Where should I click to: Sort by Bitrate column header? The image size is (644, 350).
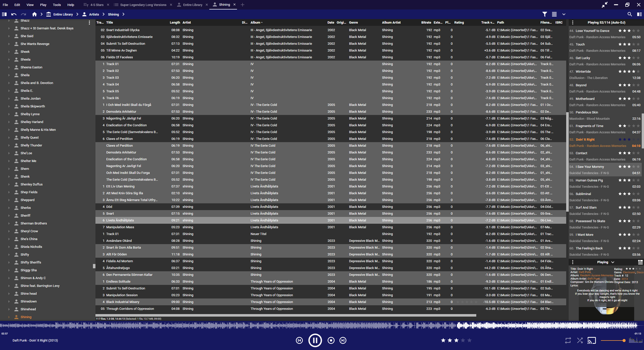426,23
